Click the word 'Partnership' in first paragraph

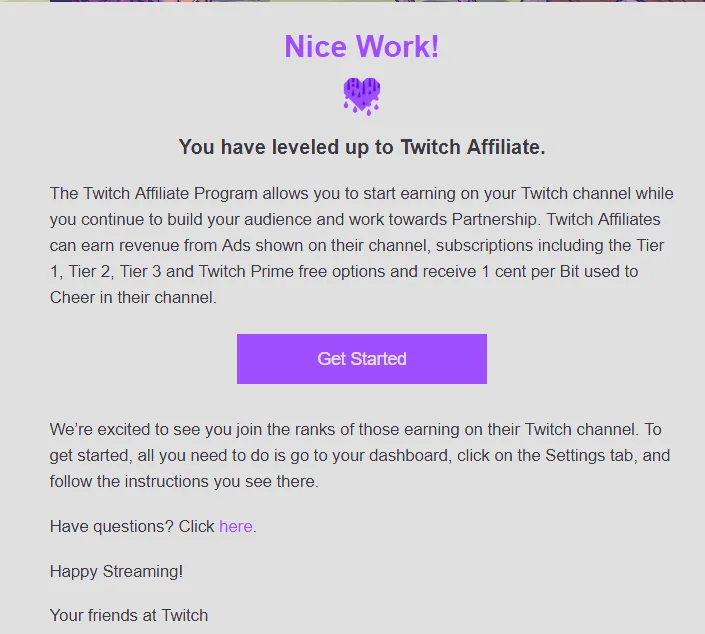click(494, 219)
